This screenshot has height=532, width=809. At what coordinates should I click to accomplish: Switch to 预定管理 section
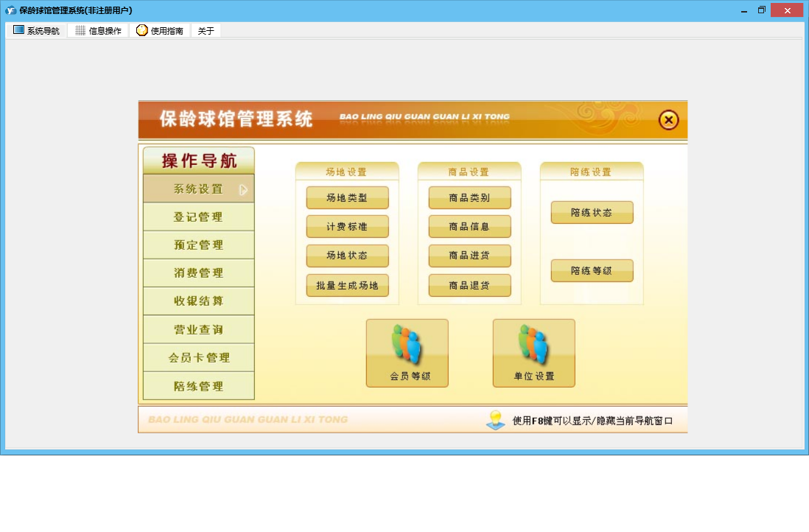(x=199, y=245)
